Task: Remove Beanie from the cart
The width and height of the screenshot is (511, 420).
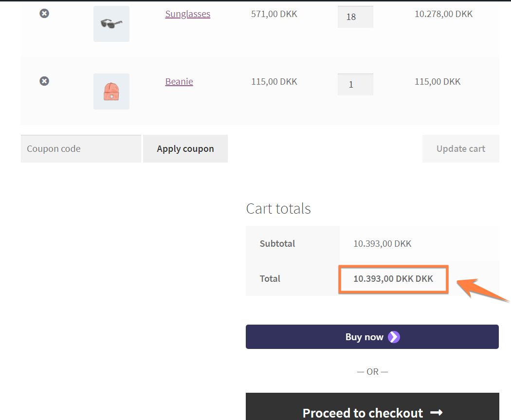Action: coord(44,81)
